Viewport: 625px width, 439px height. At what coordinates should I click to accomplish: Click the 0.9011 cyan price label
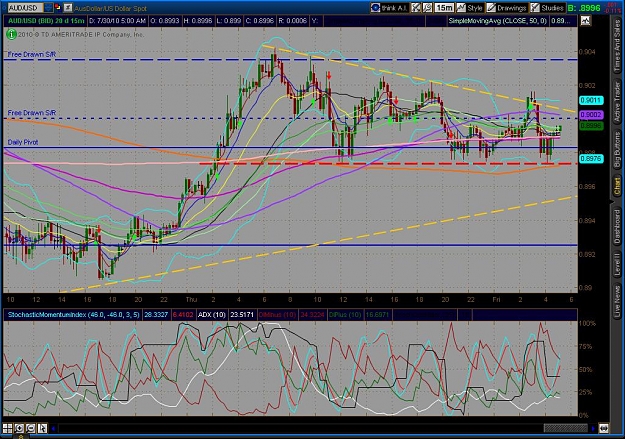(x=591, y=100)
